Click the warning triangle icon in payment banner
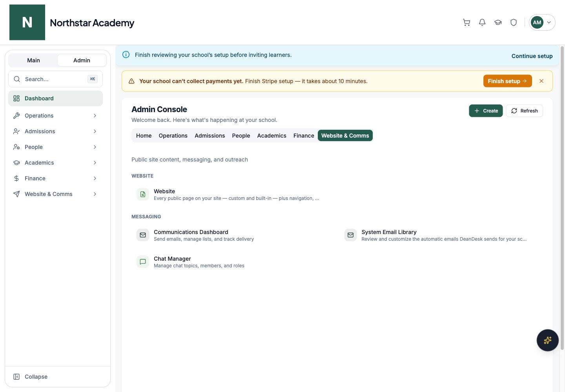565x392 pixels. click(x=131, y=81)
